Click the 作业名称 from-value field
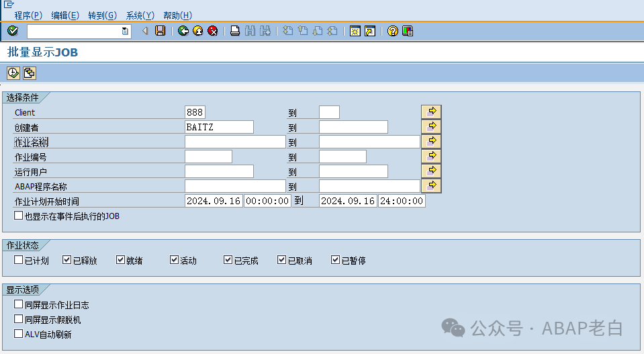Image resolution: width=644 pixels, height=354 pixels. point(235,142)
